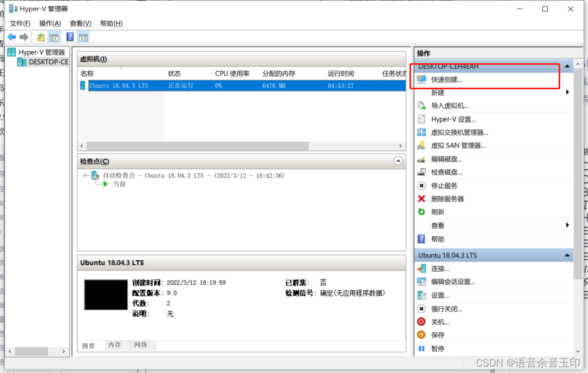The height and width of the screenshot is (373, 588).
Task: Click the 编辑磁盘 icon
Action: [421, 159]
